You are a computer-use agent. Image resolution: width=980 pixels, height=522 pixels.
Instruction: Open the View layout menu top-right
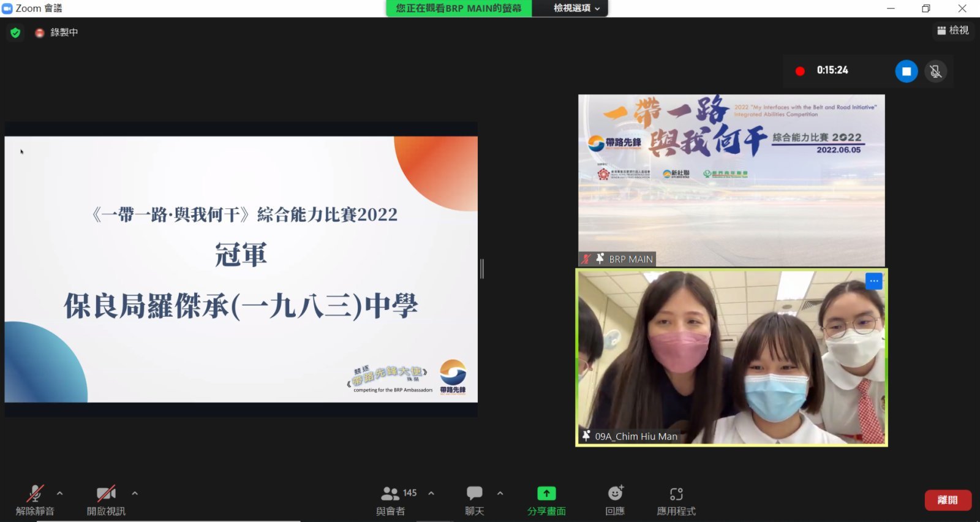click(x=953, y=30)
